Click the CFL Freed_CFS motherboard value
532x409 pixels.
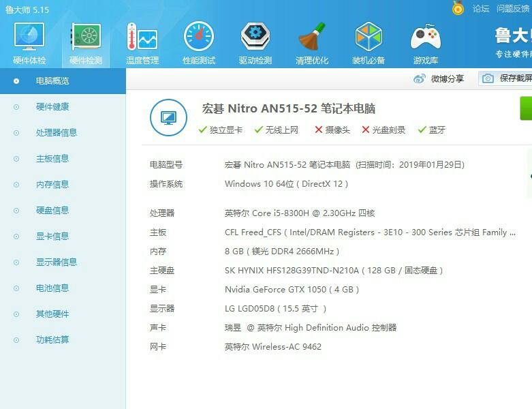(x=370, y=232)
